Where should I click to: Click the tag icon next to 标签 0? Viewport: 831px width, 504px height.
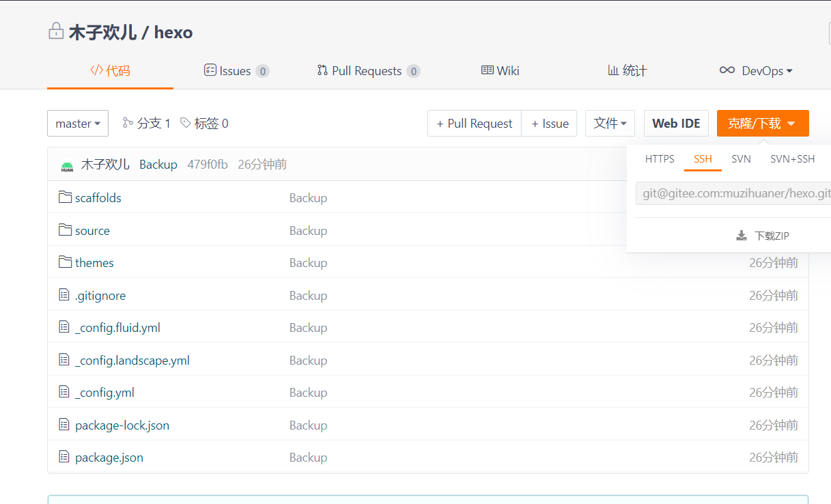click(x=186, y=123)
